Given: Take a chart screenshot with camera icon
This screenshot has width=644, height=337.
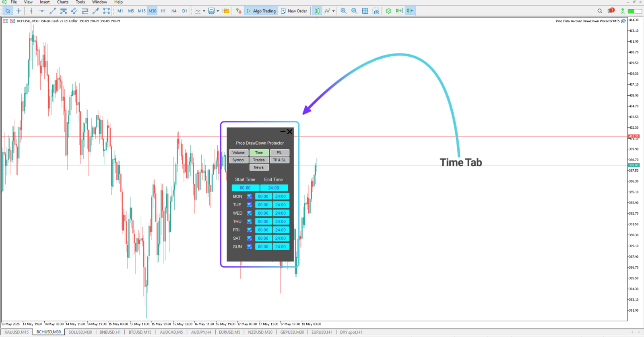Looking at the screenshot, I should [376, 11].
